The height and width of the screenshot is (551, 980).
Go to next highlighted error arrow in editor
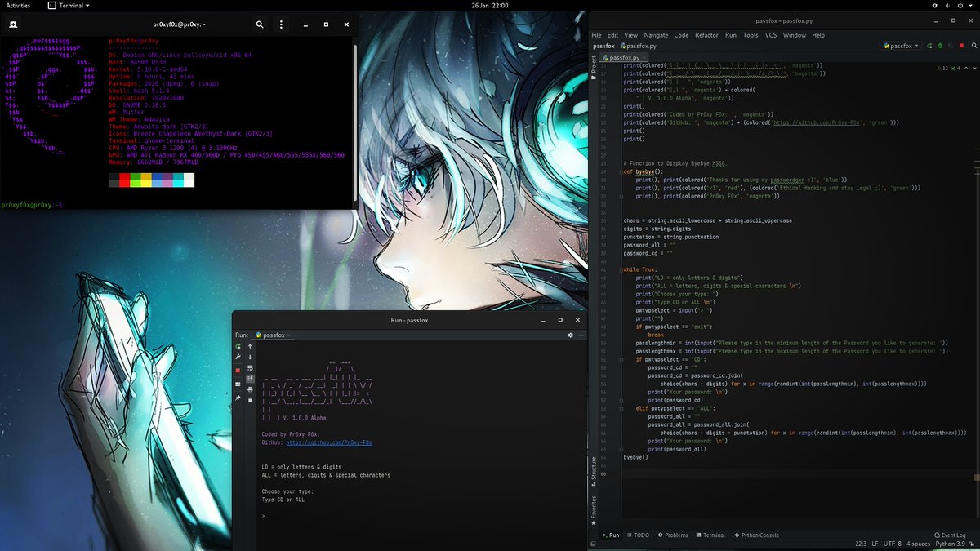[x=974, y=68]
